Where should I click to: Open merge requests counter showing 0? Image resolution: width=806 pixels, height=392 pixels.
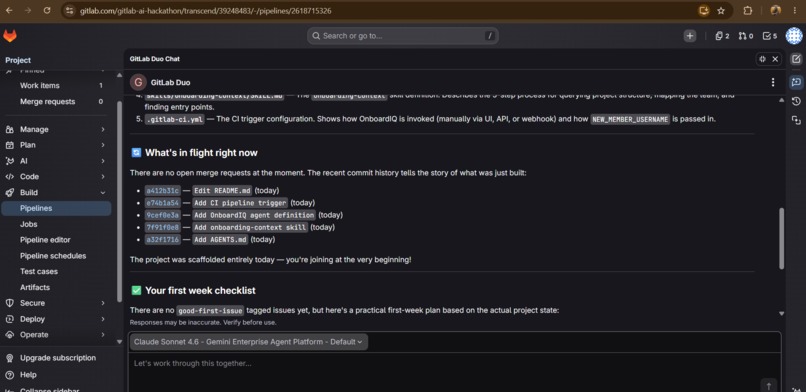click(746, 36)
